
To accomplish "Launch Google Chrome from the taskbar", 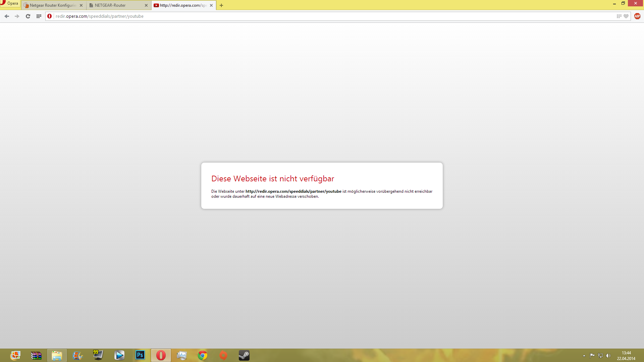I will (x=203, y=355).
